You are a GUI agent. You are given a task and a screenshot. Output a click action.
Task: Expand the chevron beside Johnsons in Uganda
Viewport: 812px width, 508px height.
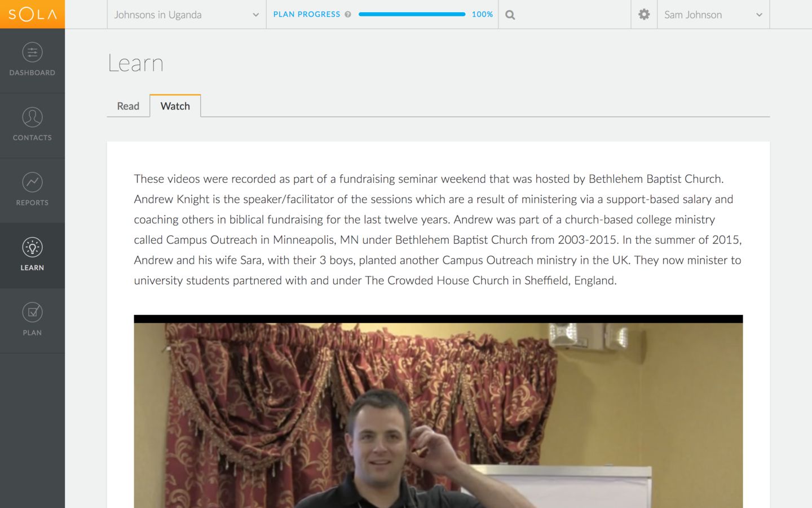coord(255,15)
